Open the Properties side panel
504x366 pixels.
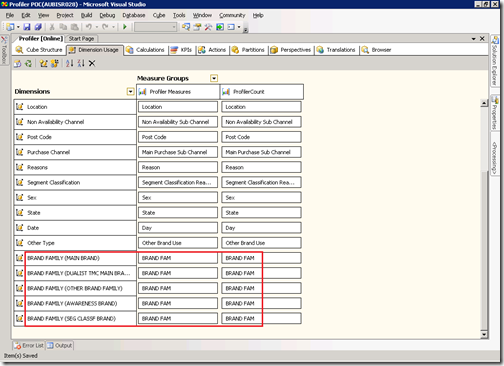[x=494, y=113]
